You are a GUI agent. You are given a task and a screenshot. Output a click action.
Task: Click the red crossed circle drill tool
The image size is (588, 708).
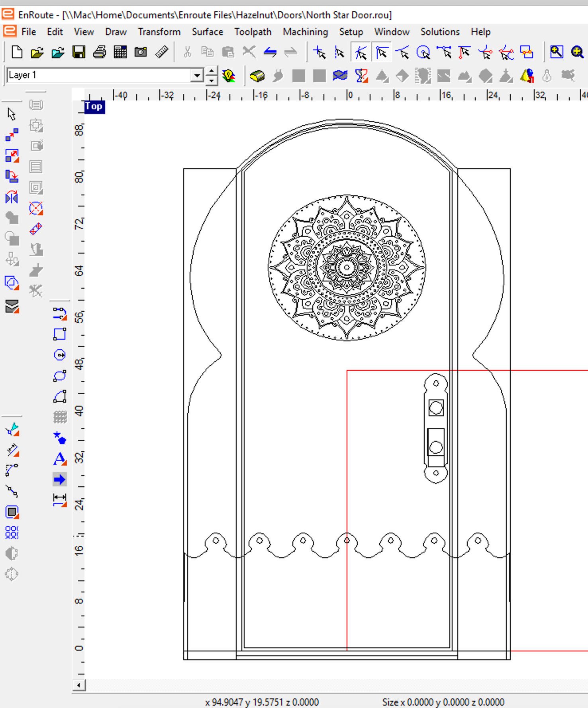click(x=36, y=208)
